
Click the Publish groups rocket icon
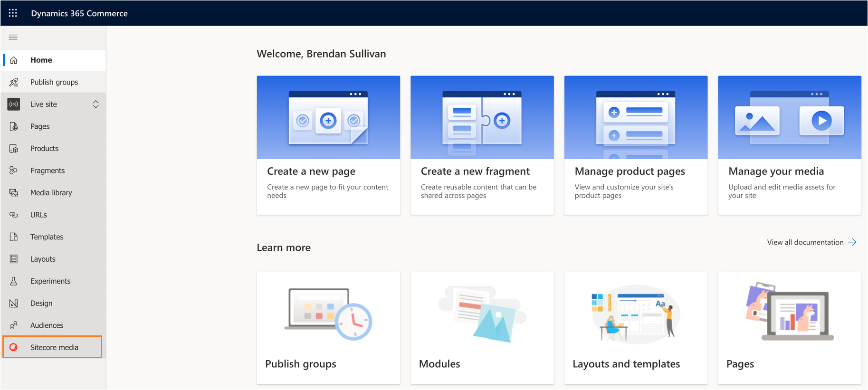(14, 82)
